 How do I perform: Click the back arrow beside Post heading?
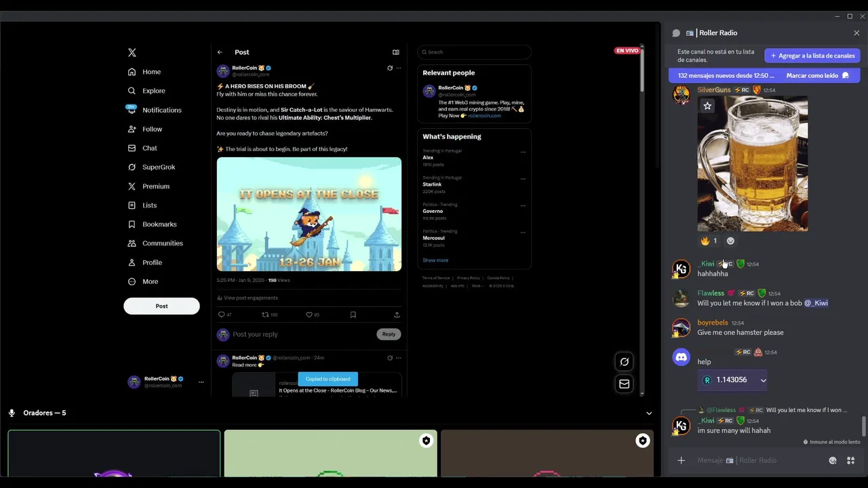220,52
